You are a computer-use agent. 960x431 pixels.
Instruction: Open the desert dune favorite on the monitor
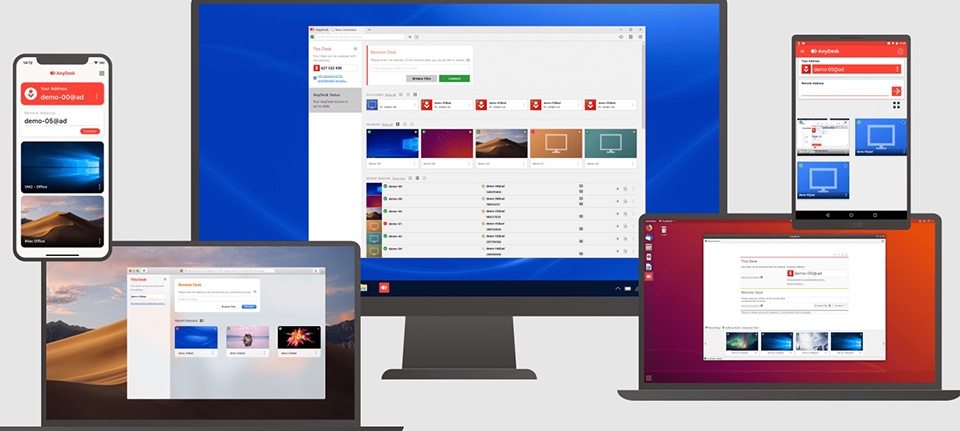(x=501, y=143)
